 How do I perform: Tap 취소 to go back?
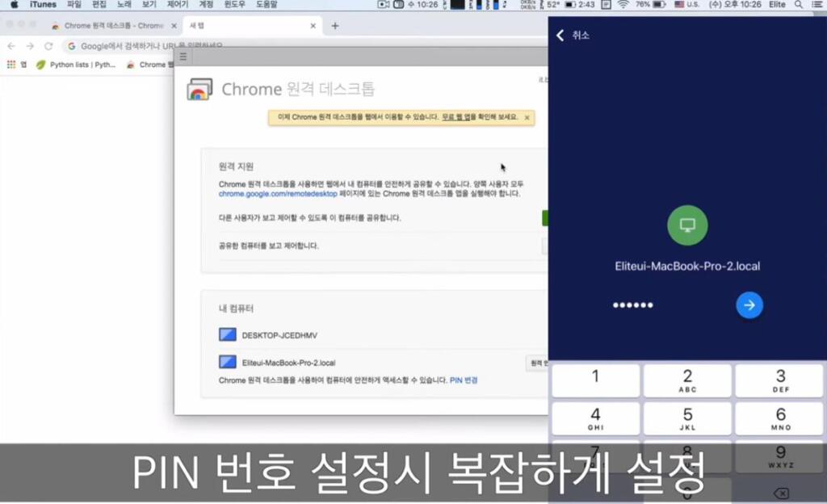(573, 36)
